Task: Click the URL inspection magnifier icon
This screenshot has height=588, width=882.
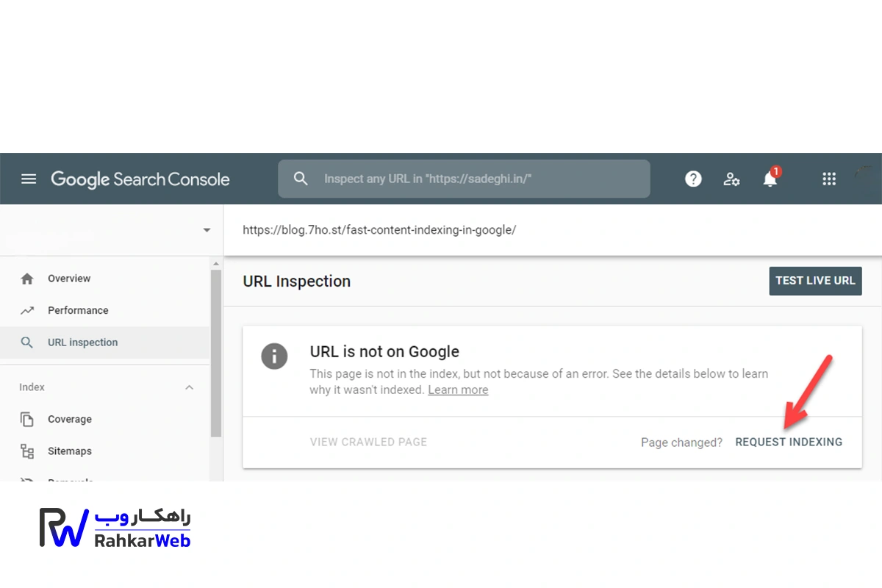Action: 27,343
